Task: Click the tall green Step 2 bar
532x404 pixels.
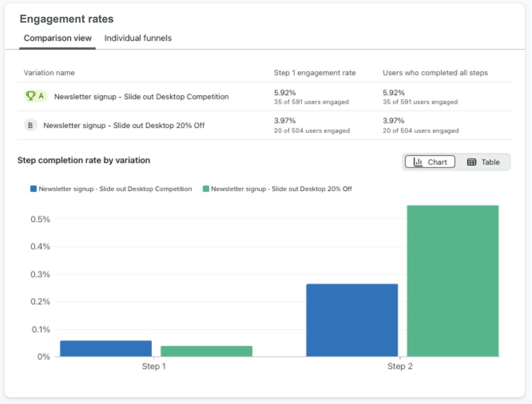Action: (453, 281)
